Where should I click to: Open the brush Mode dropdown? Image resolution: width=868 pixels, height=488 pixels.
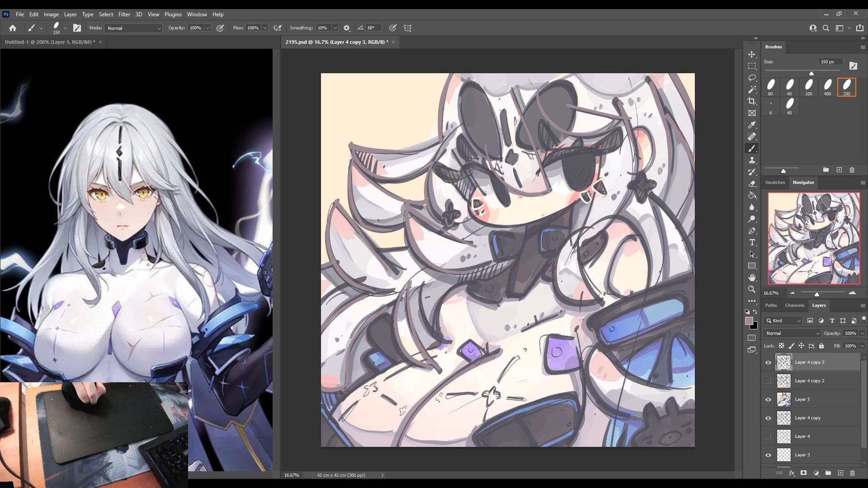click(x=133, y=28)
